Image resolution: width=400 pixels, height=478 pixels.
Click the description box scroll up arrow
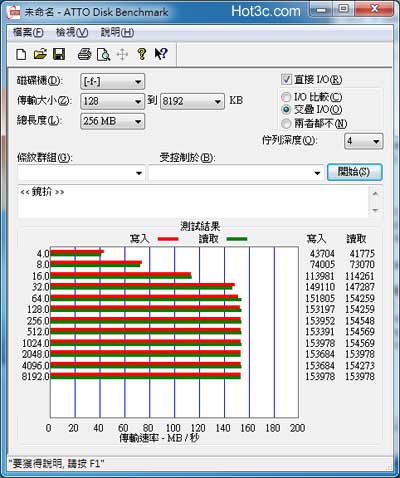(375, 194)
